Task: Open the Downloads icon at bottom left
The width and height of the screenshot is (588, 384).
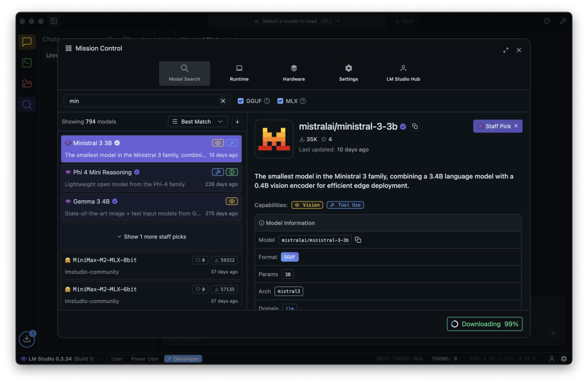Action: click(x=27, y=339)
